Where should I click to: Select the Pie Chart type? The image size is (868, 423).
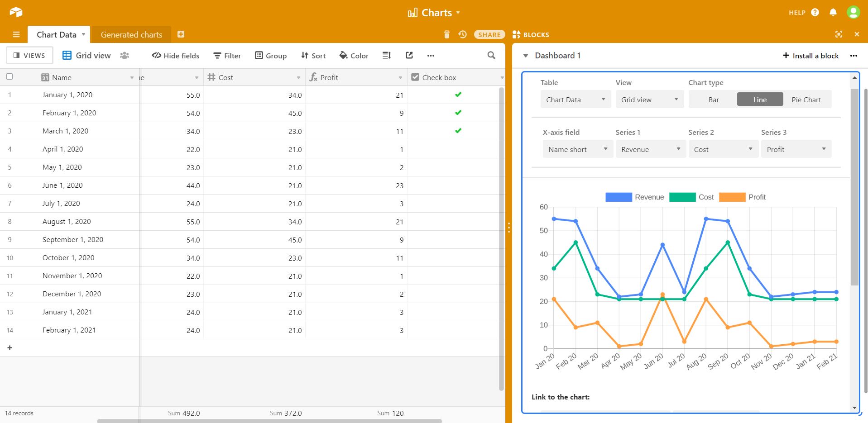point(806,100)
